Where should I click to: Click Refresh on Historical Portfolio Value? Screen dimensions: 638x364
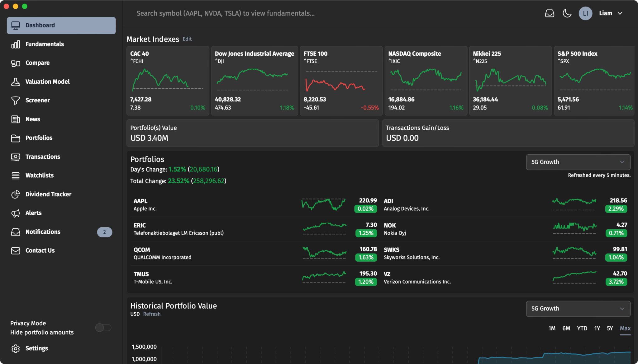(152, 314)
